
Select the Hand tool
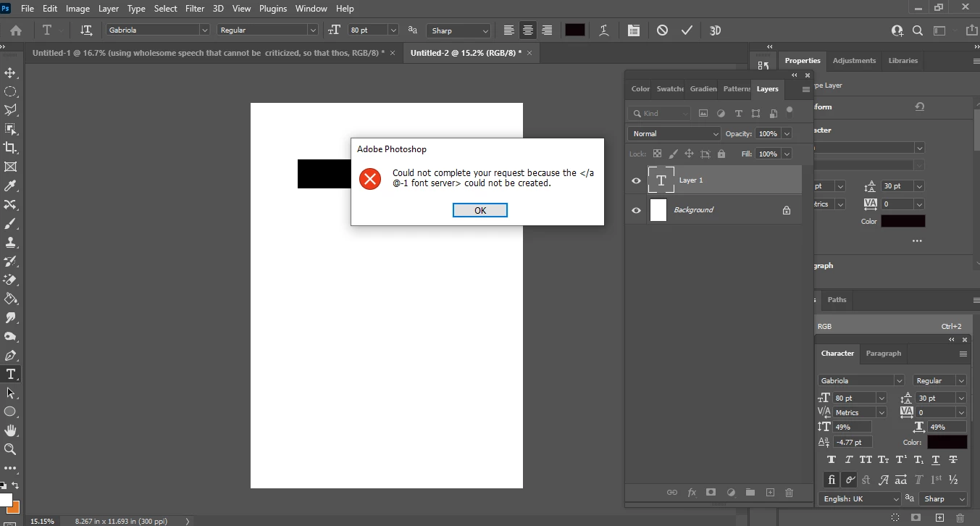tap(11, 430)
